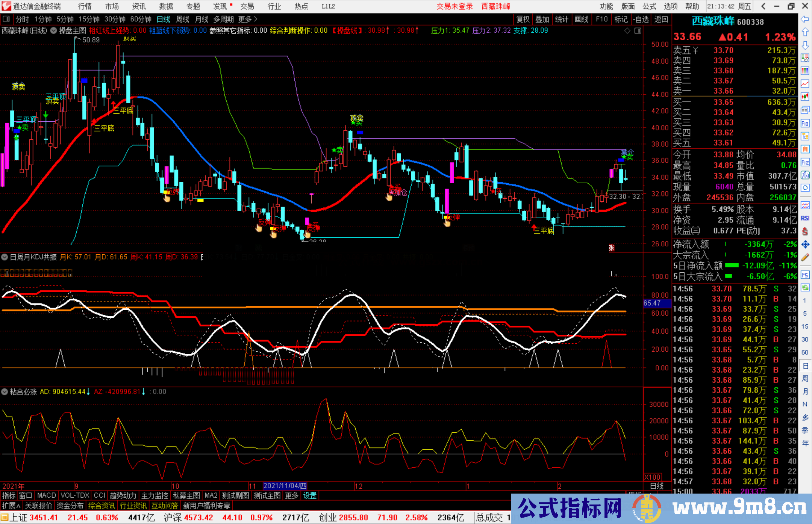
Task: Expand the 更多 period options chevron
Action: pyautogui.click(x=256, y=19)
